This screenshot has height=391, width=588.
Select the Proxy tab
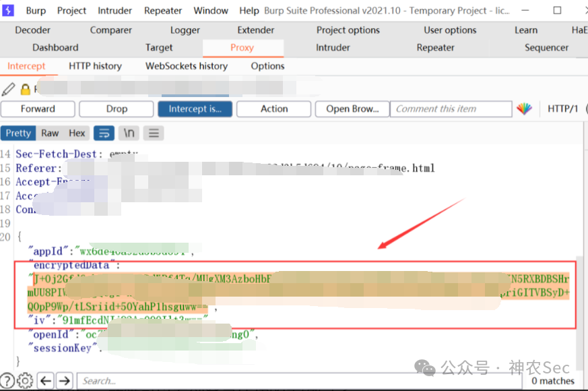point(242,48)
